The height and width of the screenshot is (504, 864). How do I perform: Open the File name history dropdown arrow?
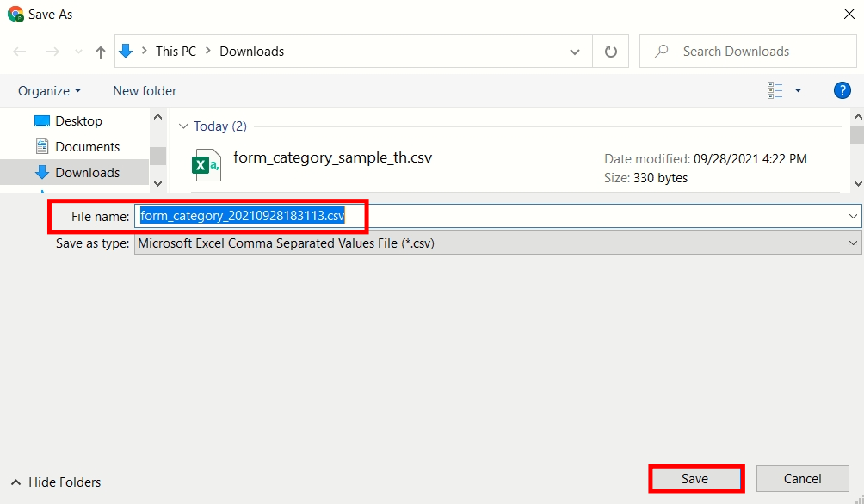point(852,216)
